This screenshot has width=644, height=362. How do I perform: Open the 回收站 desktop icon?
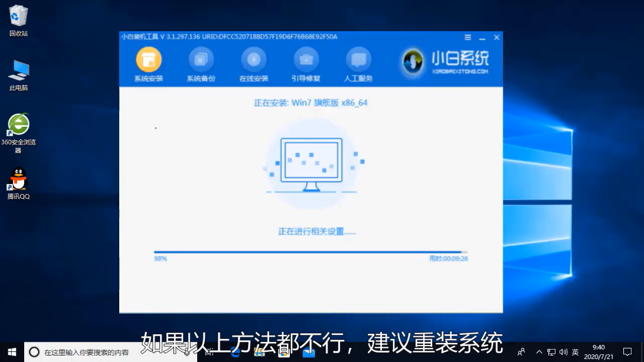point(18,20)
